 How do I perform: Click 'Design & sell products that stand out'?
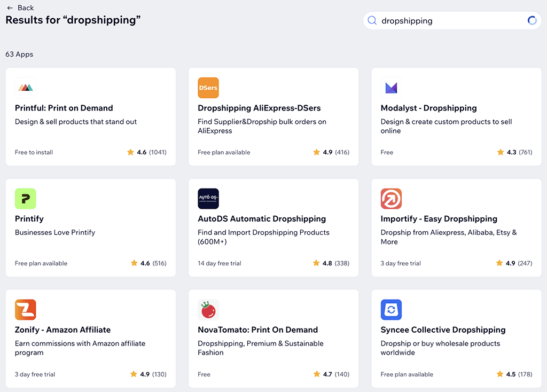[x=76, y=122]
